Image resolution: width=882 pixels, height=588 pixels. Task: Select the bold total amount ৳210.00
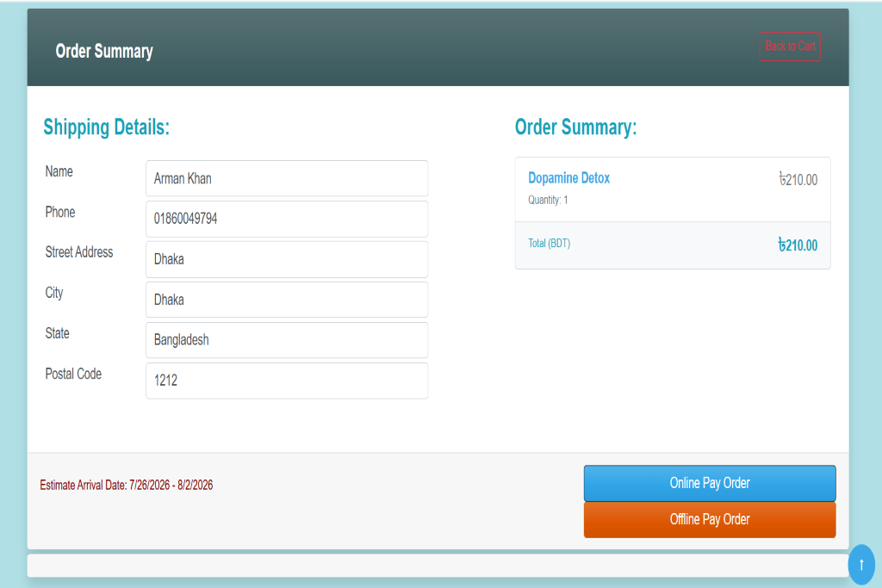pyautogui.click(x=798, y=245)
